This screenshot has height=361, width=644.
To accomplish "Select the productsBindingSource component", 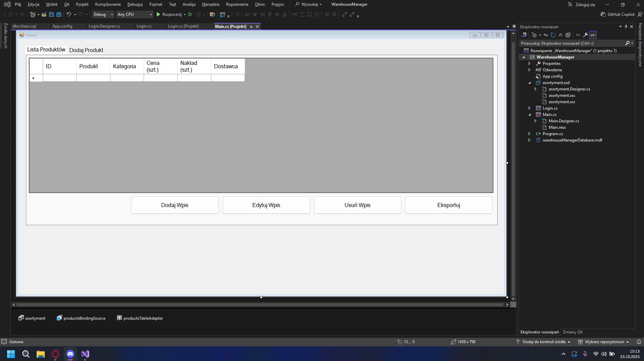I will point(81,318).
